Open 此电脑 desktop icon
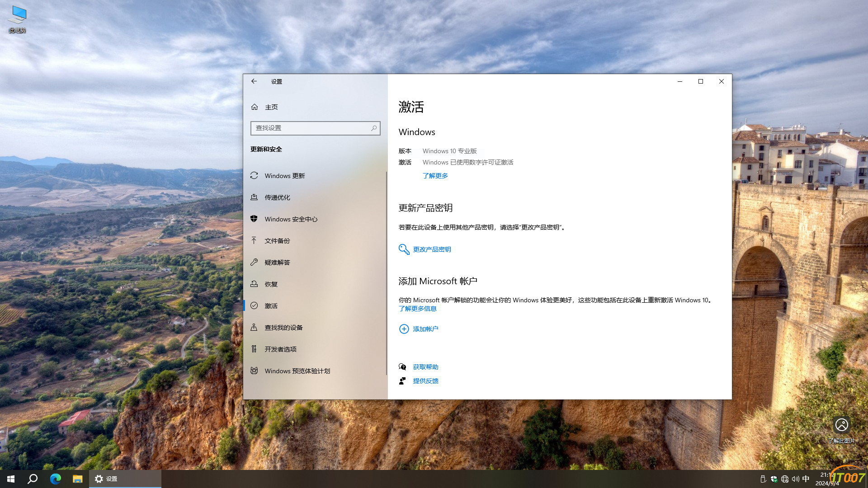Screen dimensions: 868x488 point(18,19)
